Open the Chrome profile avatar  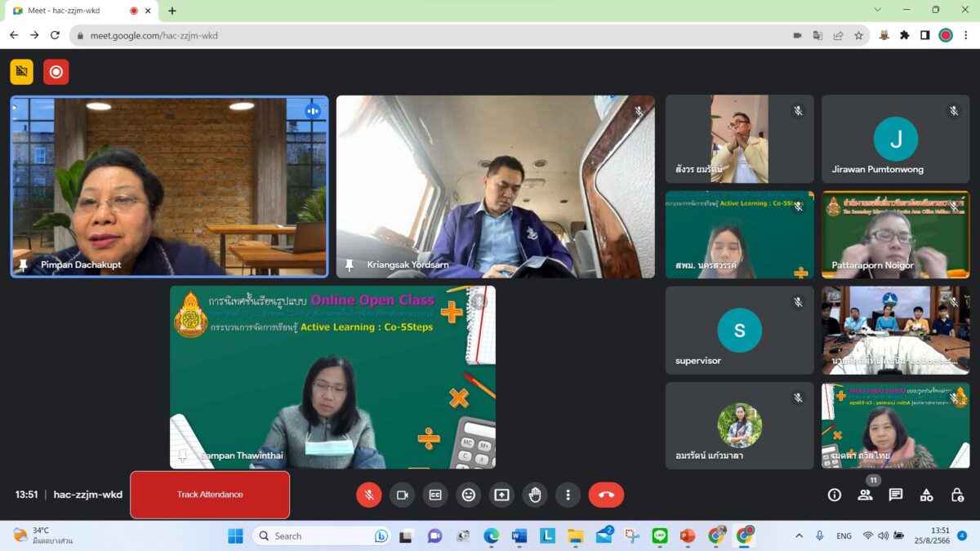(946, 35)
